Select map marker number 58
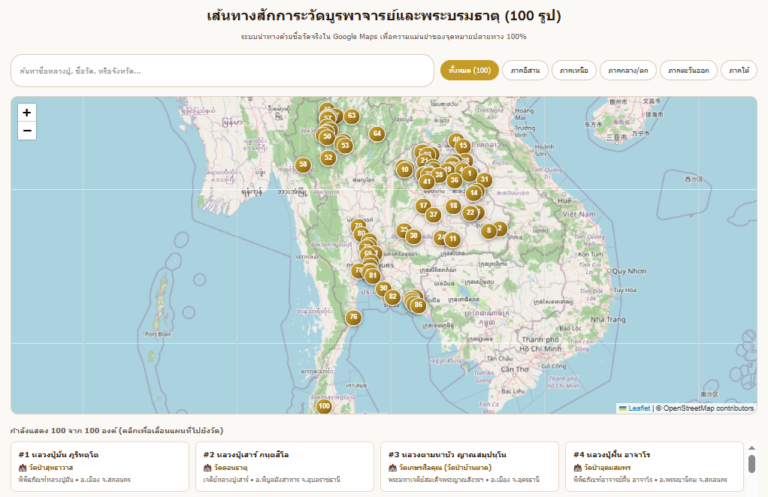Viewport: 768px width, 497px height. [x=303, y=165]
